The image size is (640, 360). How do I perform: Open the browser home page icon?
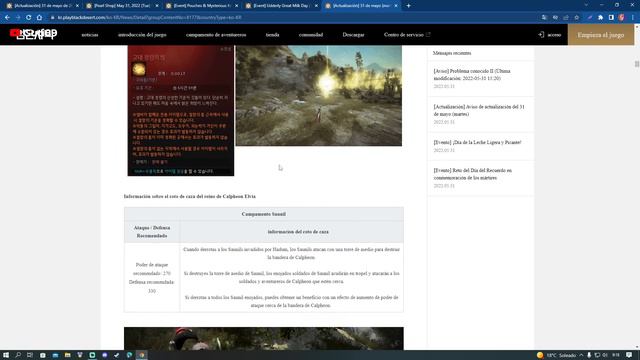pyautogui.click(x=40, y=18)
